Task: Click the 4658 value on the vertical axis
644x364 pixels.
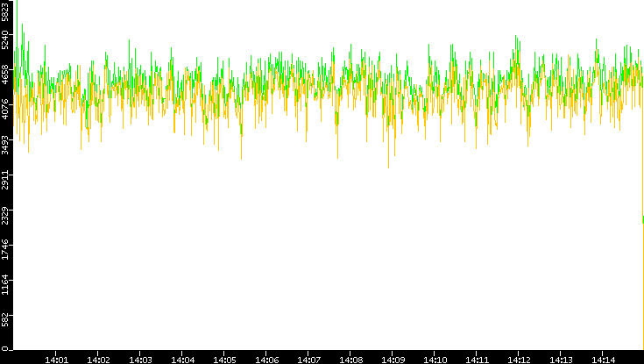Action: coord(4,75)
